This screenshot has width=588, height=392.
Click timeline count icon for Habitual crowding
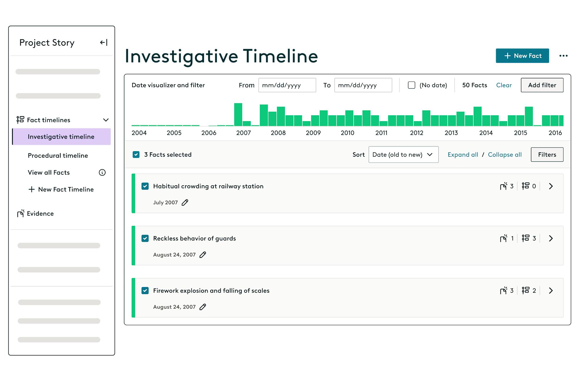tap(526, 186)
